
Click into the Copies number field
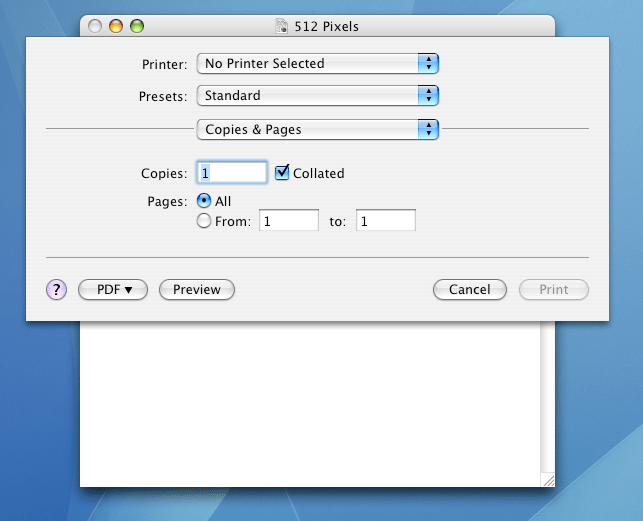point(233,173)
